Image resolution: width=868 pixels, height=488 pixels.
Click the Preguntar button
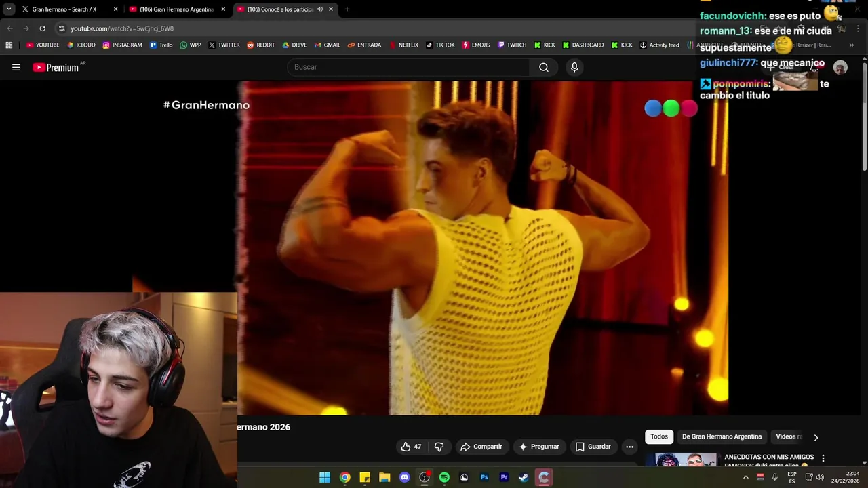[539, 447]
